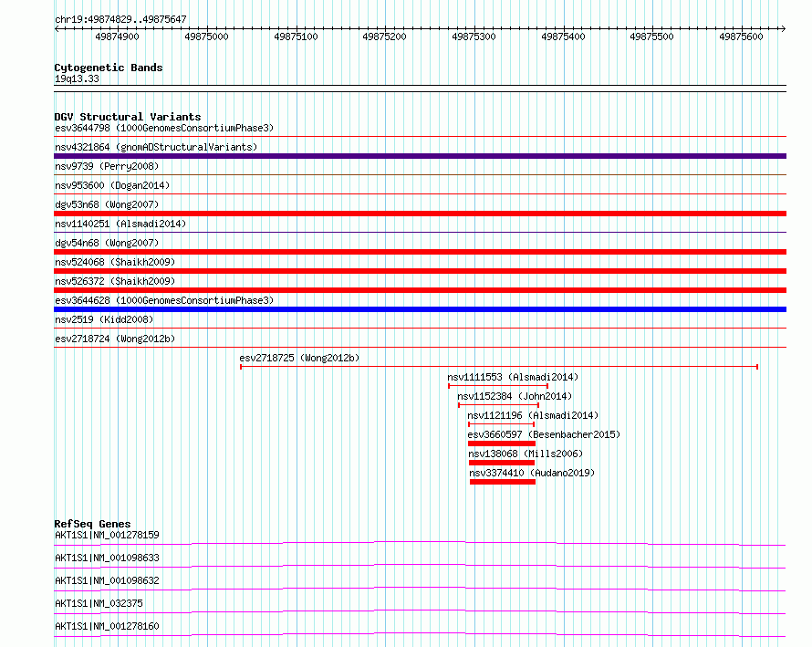Select the nsv4321864 gnomAD purple variant bar
This screenshot has height=647, width=812.
pyautogui.click(x=420, y=156)
